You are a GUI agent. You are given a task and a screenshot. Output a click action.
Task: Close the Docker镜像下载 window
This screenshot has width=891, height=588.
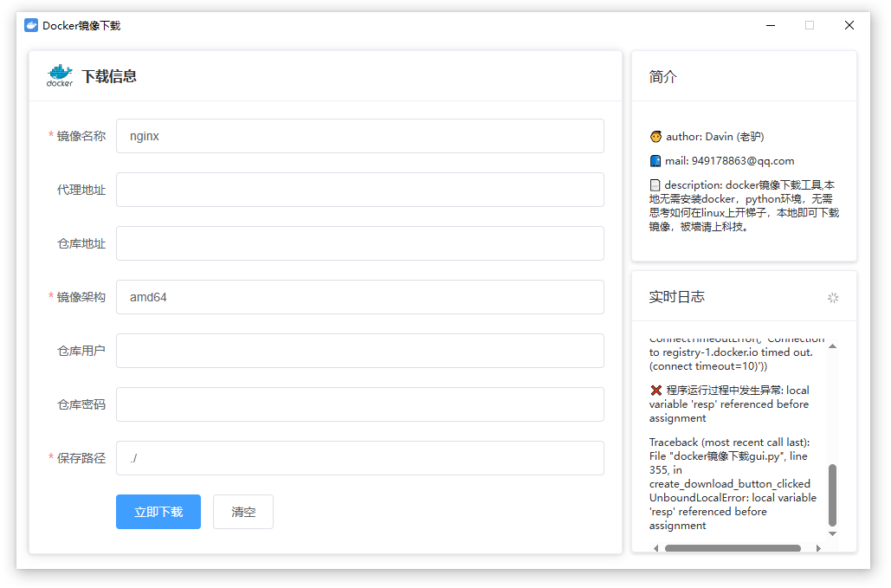pyautogui.click(x=849, y=26)
